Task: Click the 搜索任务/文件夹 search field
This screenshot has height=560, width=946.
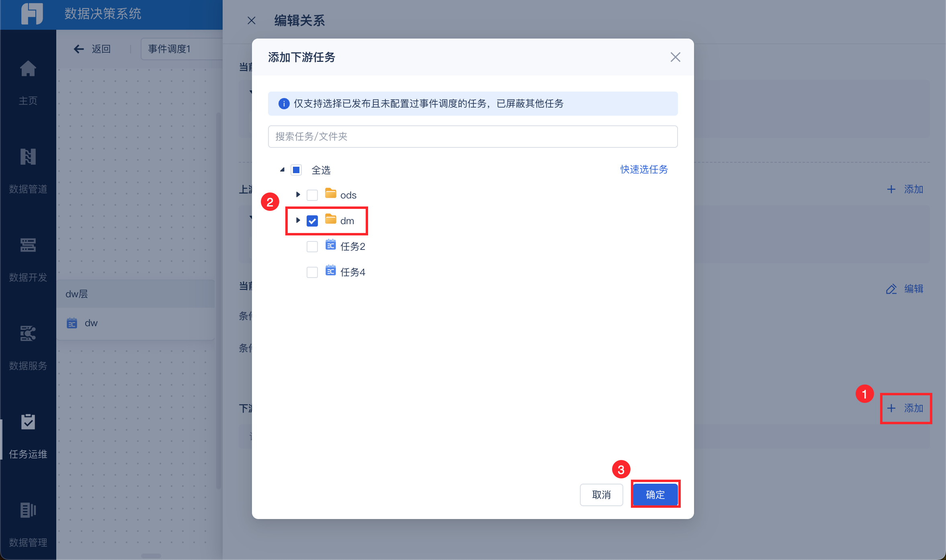Action: (x=473, y=137)
